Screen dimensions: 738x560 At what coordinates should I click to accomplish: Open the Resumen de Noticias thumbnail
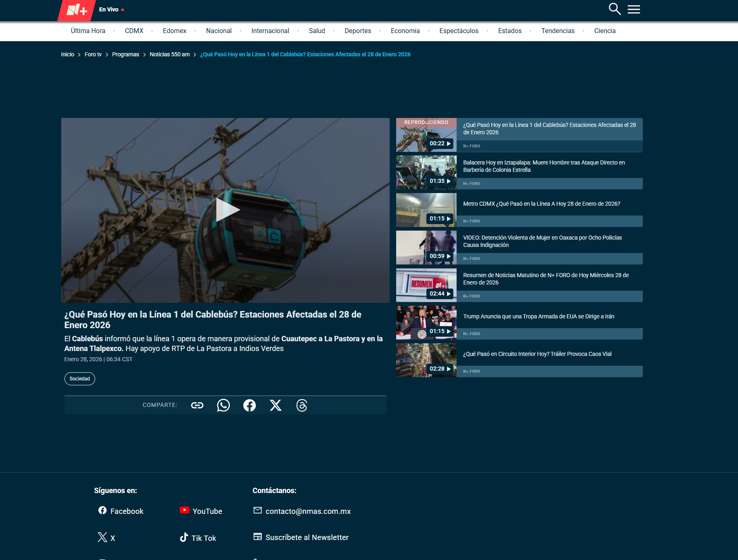tap(426, 285)
